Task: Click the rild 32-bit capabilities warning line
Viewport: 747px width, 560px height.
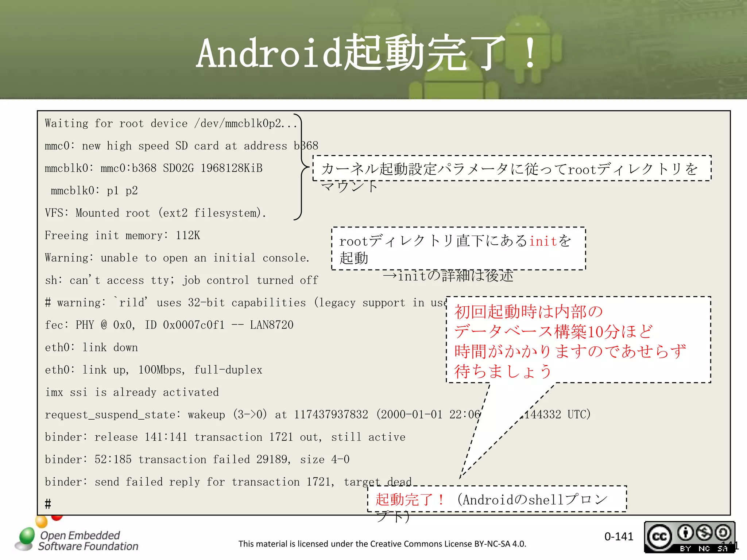Action: click(x=245, y=303)
